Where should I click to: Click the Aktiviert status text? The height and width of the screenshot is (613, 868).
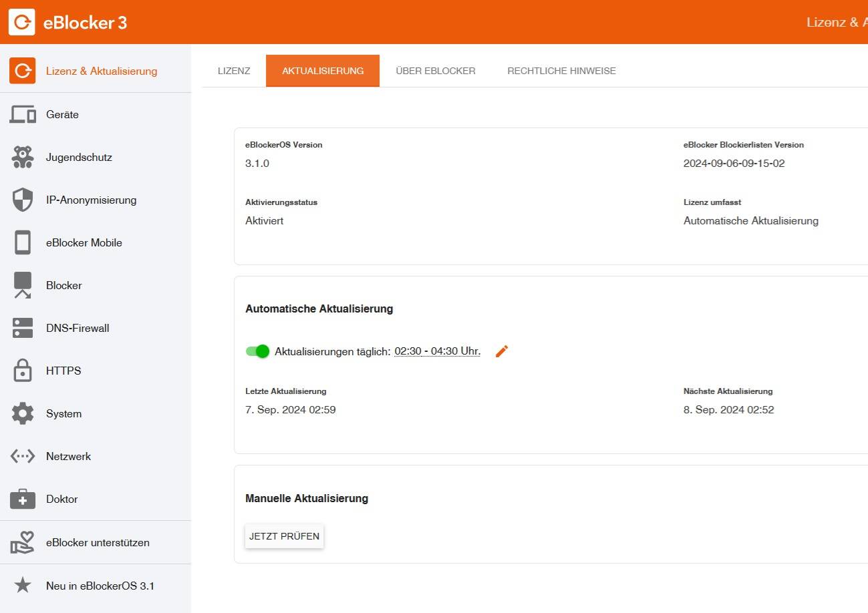click(x=265, y=220)
